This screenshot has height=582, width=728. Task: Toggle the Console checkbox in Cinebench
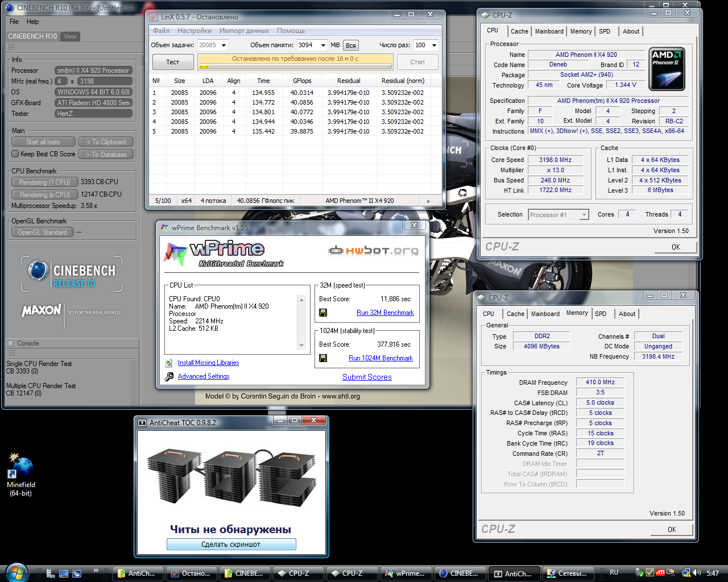click(x=11, y=343)
